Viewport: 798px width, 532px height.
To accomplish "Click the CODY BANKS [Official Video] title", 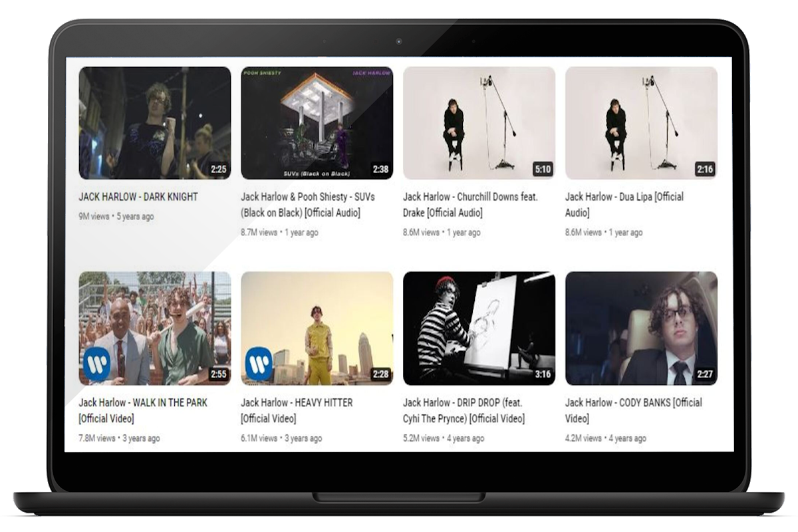I will tap(634, 410).
